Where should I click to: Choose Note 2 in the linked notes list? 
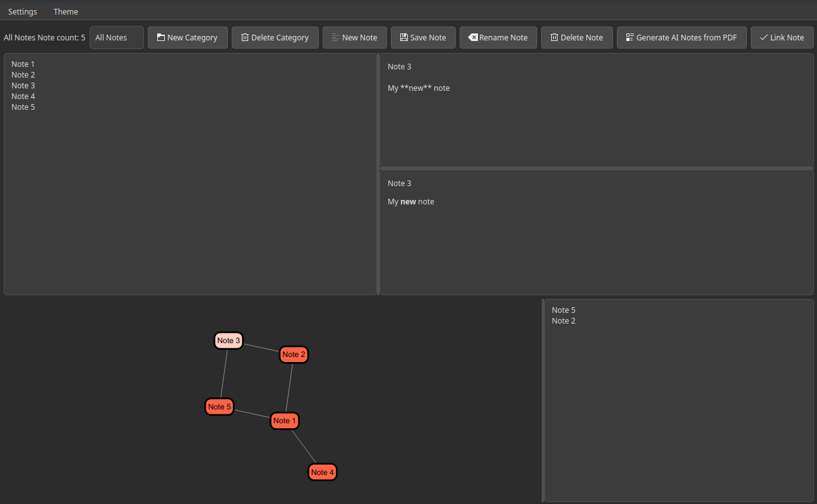[x=563, y=321]
